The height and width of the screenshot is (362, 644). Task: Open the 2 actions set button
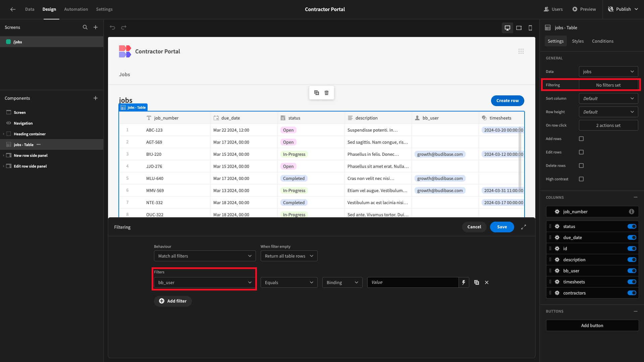point(608,125)
